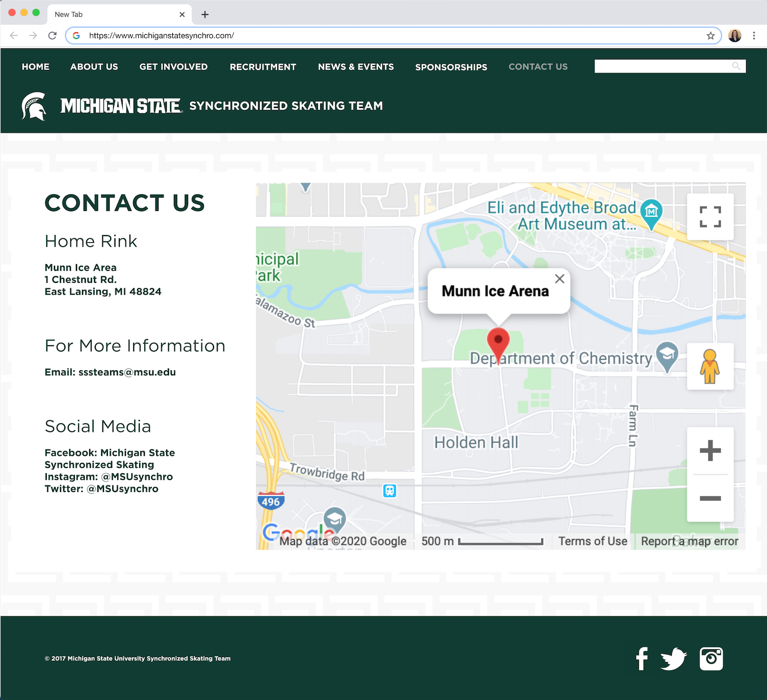
Task: Click the browser back arrow
Action: (14, 35)
